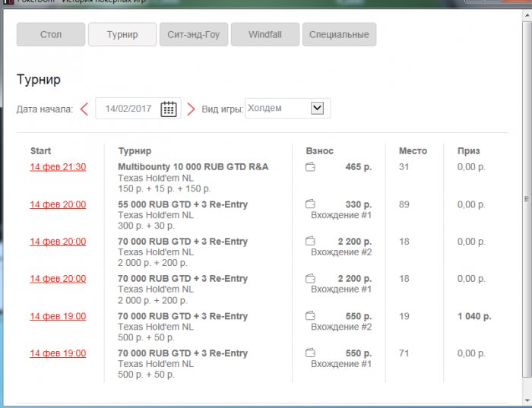Open the 14 фев 21:30 tournament link
The width and height of the screenshot is (532, 408).
pos(58,167)
